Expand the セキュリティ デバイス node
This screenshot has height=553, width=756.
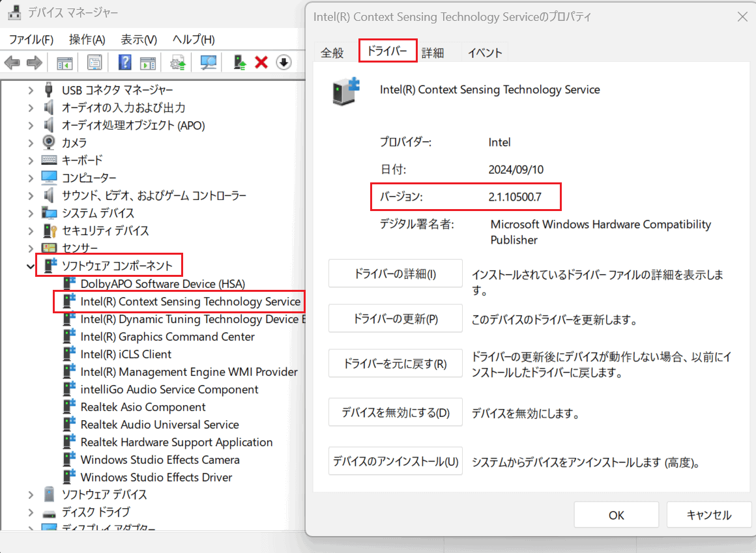pos(31,231)
